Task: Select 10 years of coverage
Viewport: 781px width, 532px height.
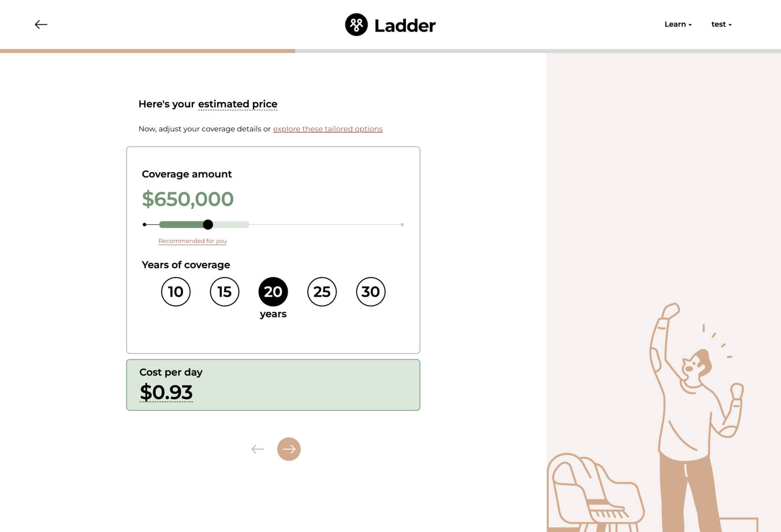Action: coord(176,292)
